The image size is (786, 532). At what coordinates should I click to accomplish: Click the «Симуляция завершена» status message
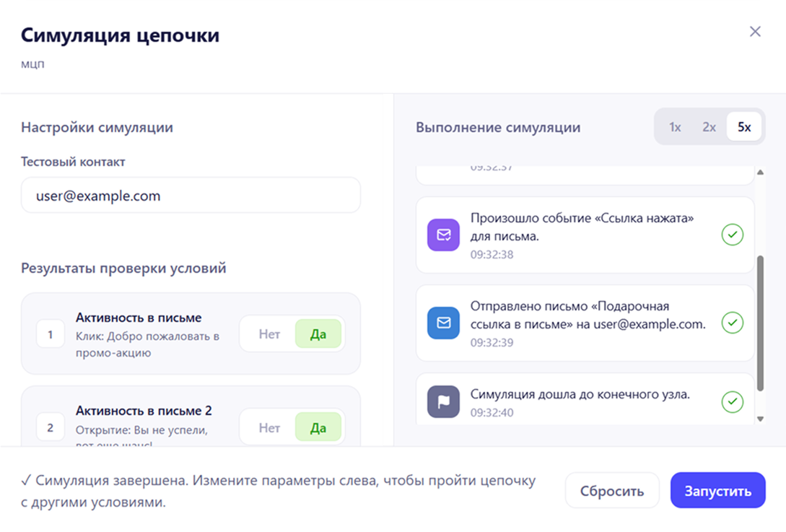point(278,491)
